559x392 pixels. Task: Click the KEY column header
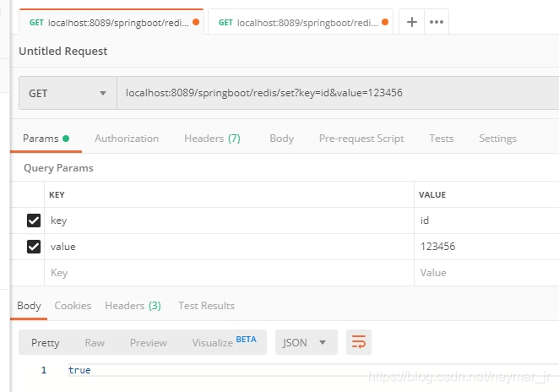(57, 195)
